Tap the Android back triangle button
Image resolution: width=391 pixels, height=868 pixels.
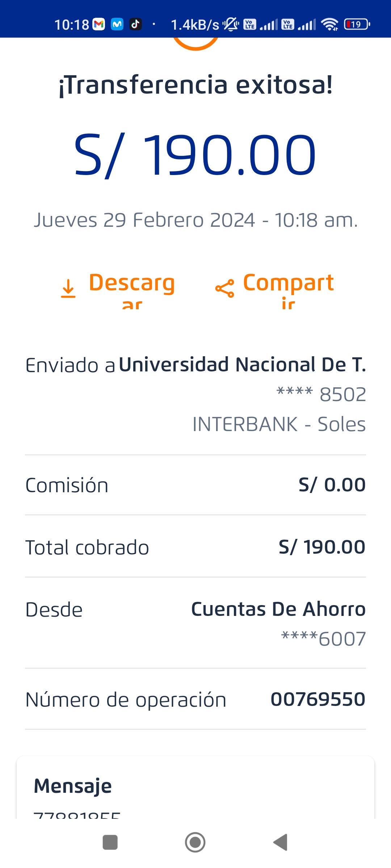point(281,842)
